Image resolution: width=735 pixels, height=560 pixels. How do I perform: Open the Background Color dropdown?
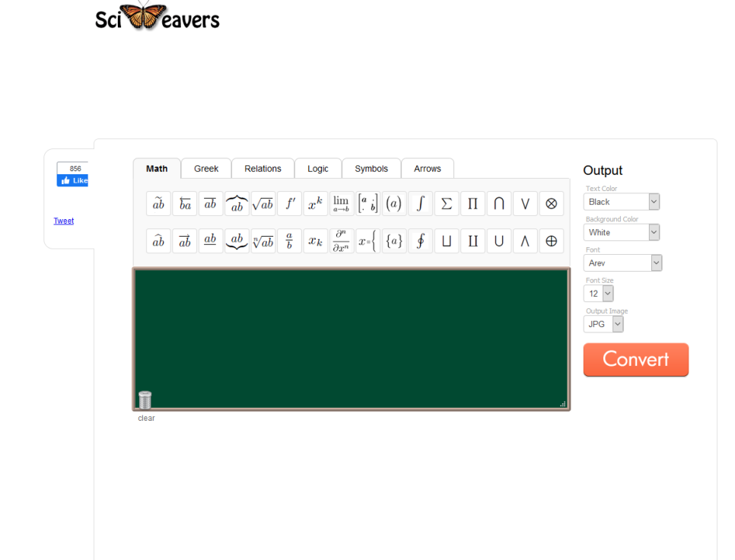click(x=622, y=232)
